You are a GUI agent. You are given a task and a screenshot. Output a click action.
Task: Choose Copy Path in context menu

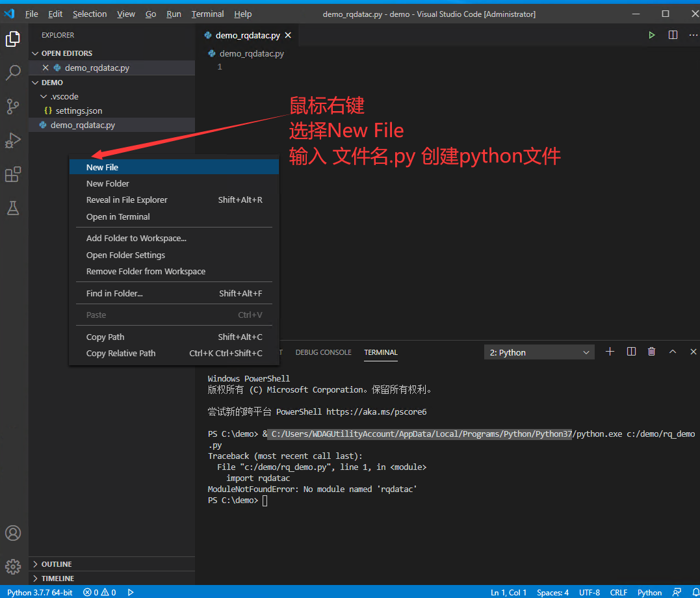[x=174, y=337]
